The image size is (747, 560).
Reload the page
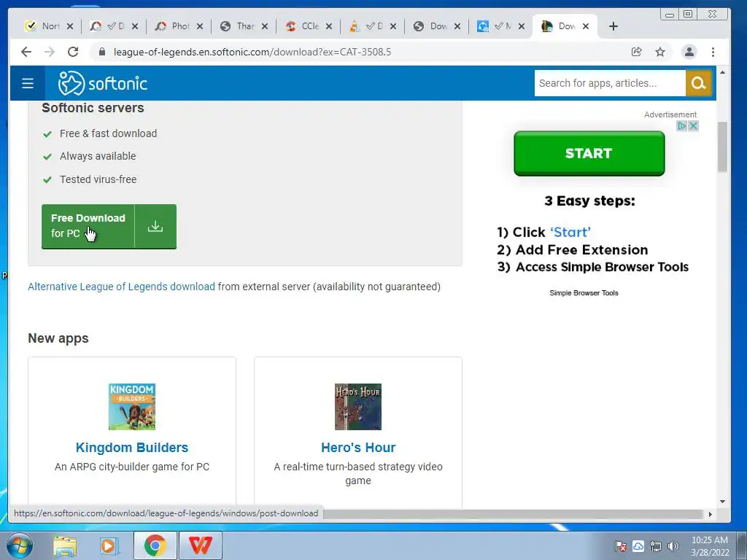click(73, 52)
